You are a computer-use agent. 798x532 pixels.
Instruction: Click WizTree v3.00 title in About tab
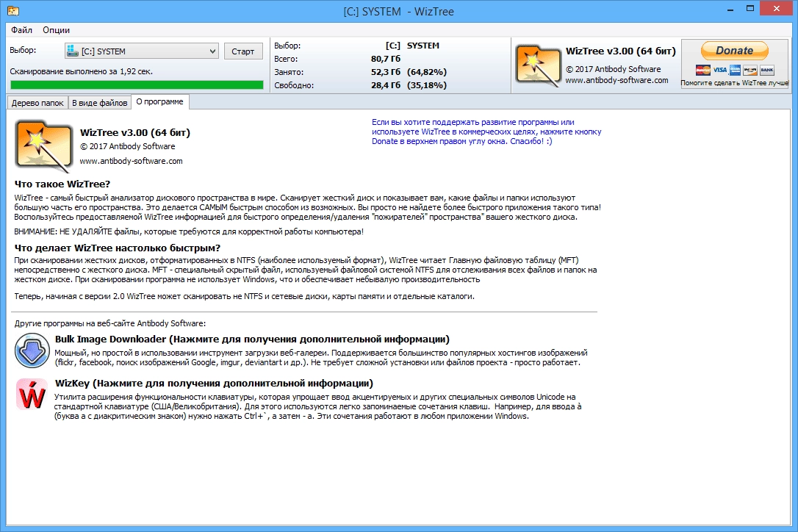(135, 132)
